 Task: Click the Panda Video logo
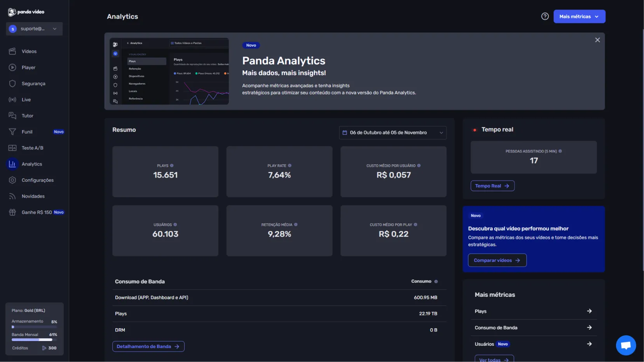coord(26,12)
